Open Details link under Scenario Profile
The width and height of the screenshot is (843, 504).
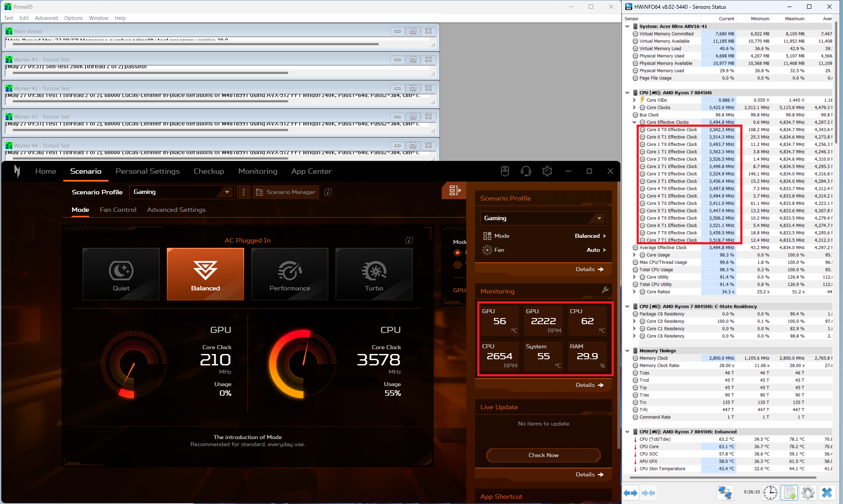[x=590, y=269]
